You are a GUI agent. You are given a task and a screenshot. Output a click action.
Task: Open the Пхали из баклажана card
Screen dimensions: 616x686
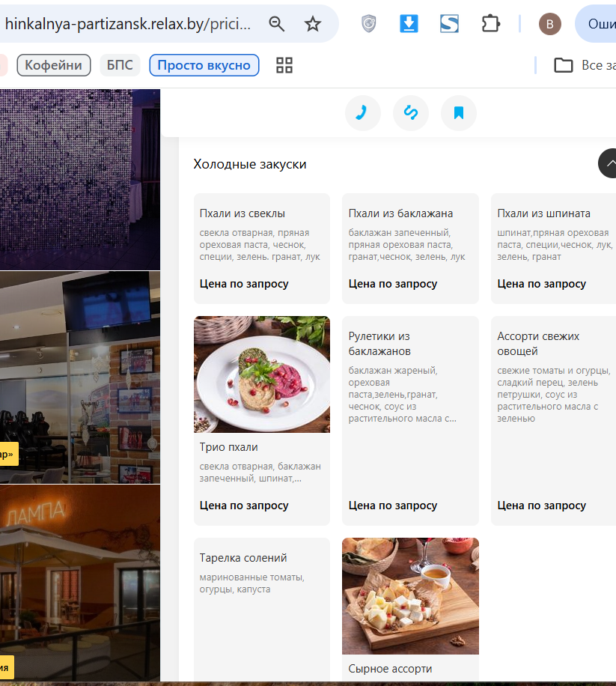pyautogui.click(x=410, y=249)
